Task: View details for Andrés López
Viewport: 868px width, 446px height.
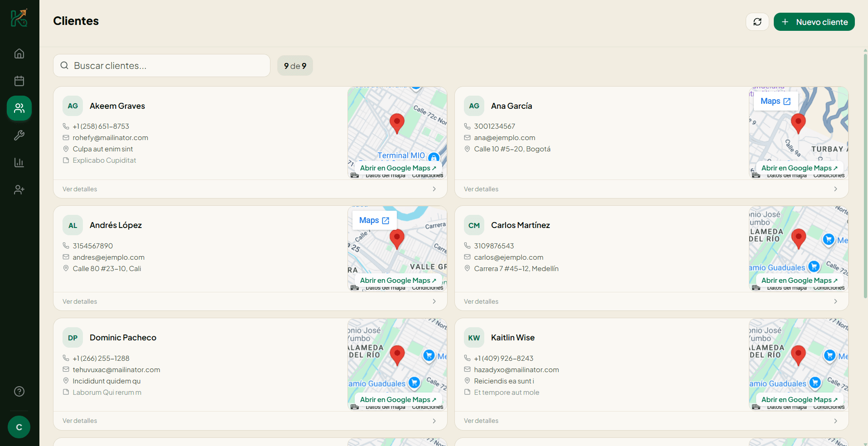Action: point(80,301)
